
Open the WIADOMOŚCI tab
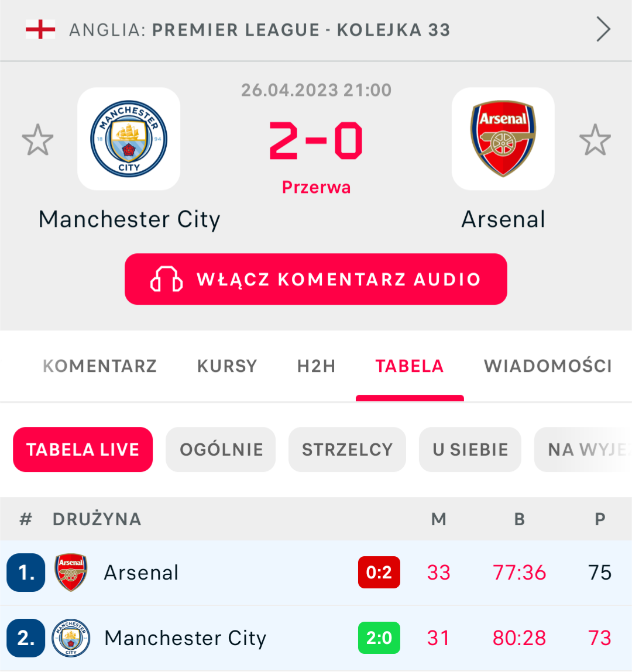[x=548, y=366]
